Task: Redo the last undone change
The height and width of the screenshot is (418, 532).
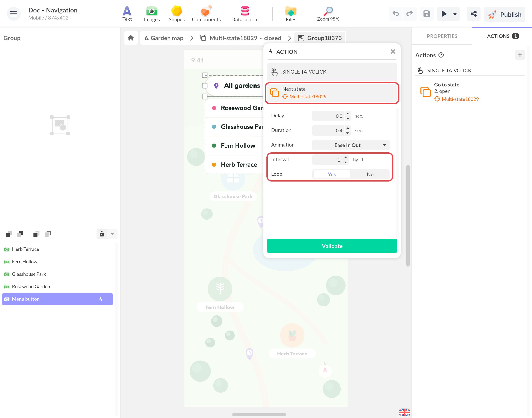Action: [410, 14]
